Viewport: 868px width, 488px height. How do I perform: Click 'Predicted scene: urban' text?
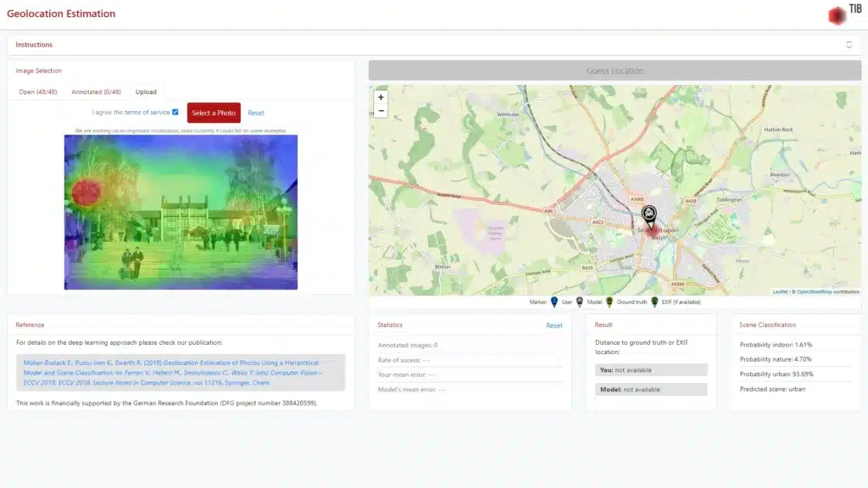click(x=772, y=389)
